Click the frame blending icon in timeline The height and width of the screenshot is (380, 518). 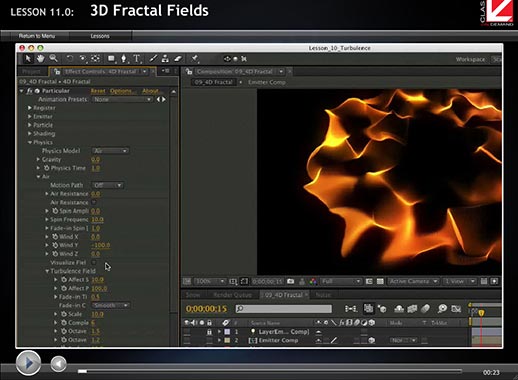(x=412, y=309)
